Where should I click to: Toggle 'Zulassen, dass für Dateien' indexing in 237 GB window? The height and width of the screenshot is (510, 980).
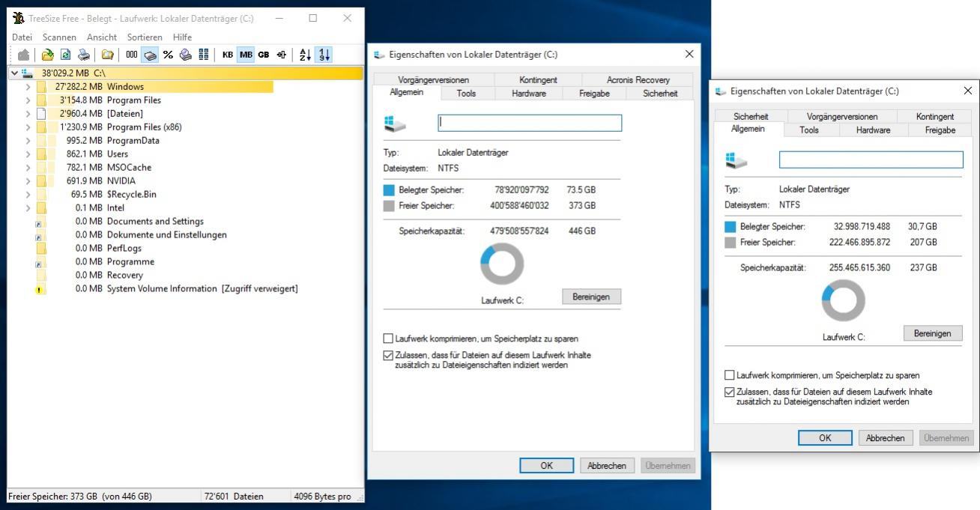pyautogui.click(x=730, y=392)
